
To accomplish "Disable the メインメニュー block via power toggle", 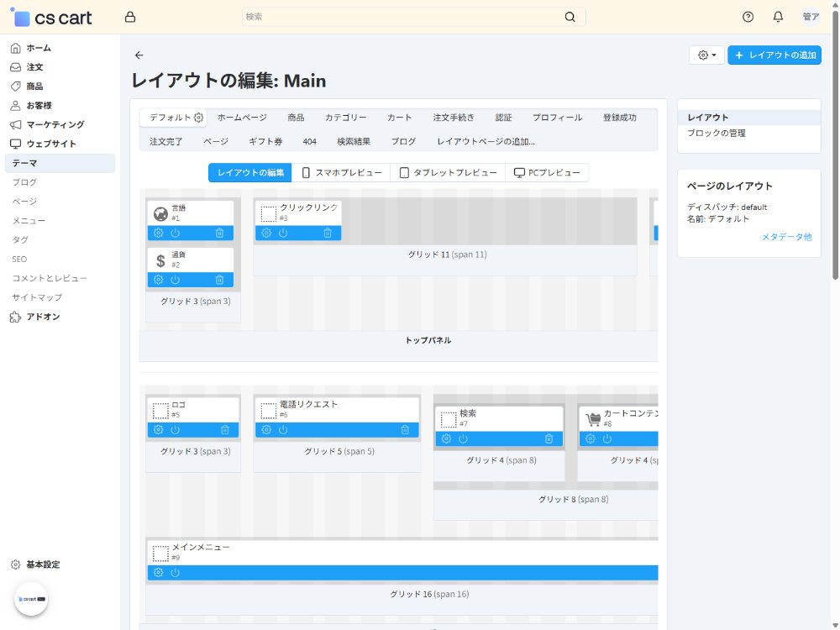I will 174,572.
